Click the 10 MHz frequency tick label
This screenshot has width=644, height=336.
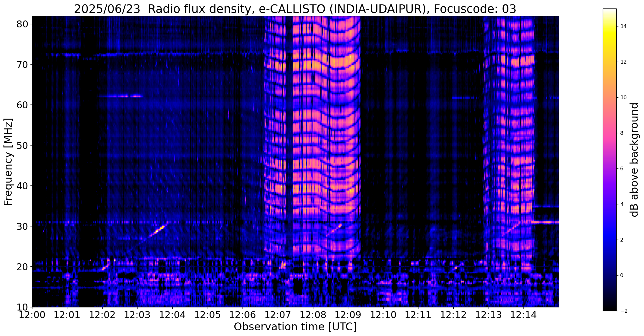(22, 307)
